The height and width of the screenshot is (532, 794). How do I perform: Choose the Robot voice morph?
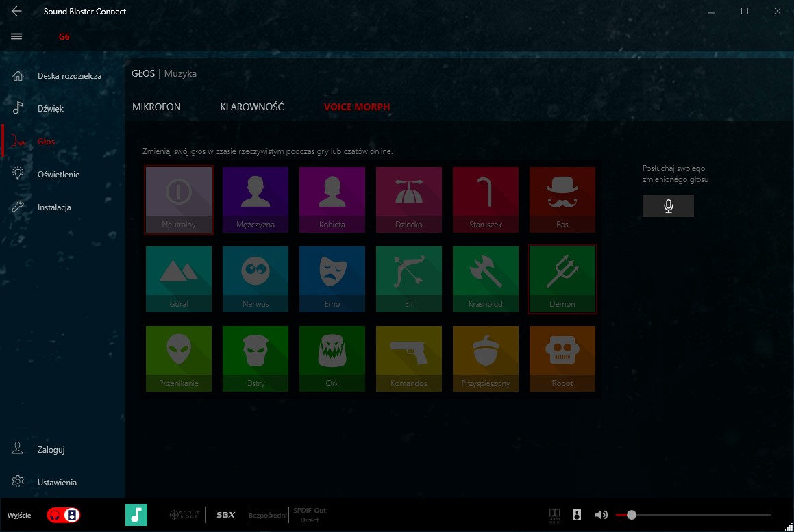tap(562, 359)
